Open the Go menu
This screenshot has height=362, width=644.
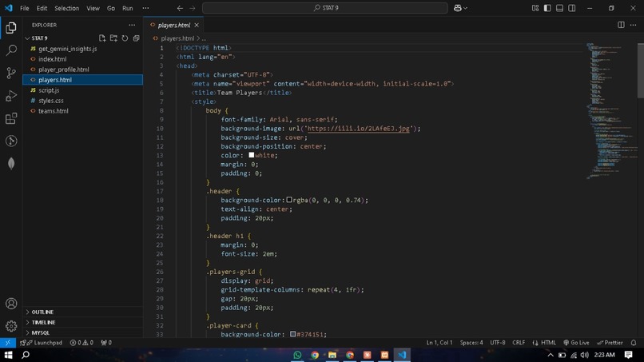[111, 8]
